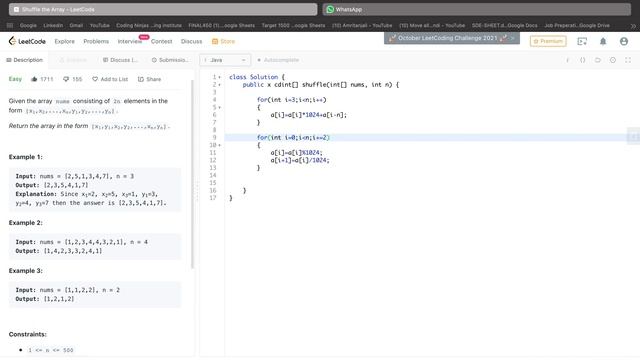Viewport: 640px width, 360px height.
Task: Switch to the Solution tab
Action: (x=73, y=60)
